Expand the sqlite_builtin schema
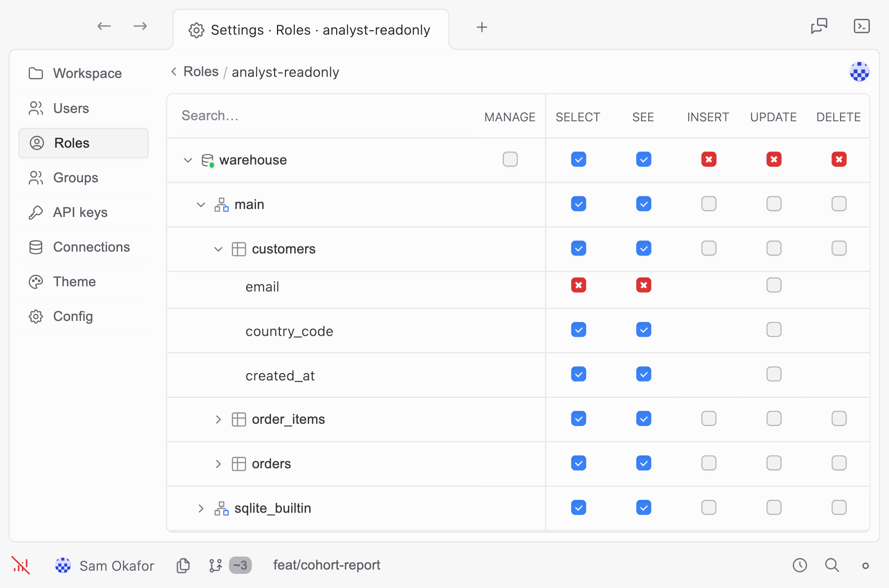 [200, 508]
